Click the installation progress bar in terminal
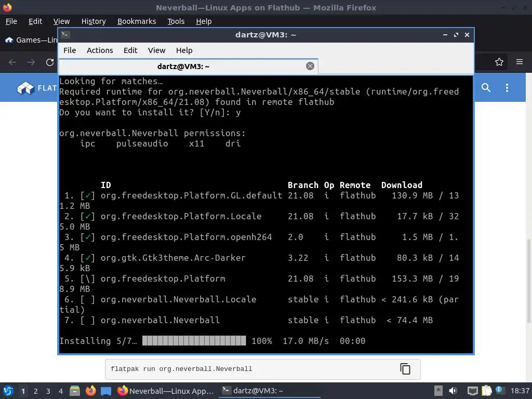Image resolution: width=532 pixels, height=399 pixels. 194,341
